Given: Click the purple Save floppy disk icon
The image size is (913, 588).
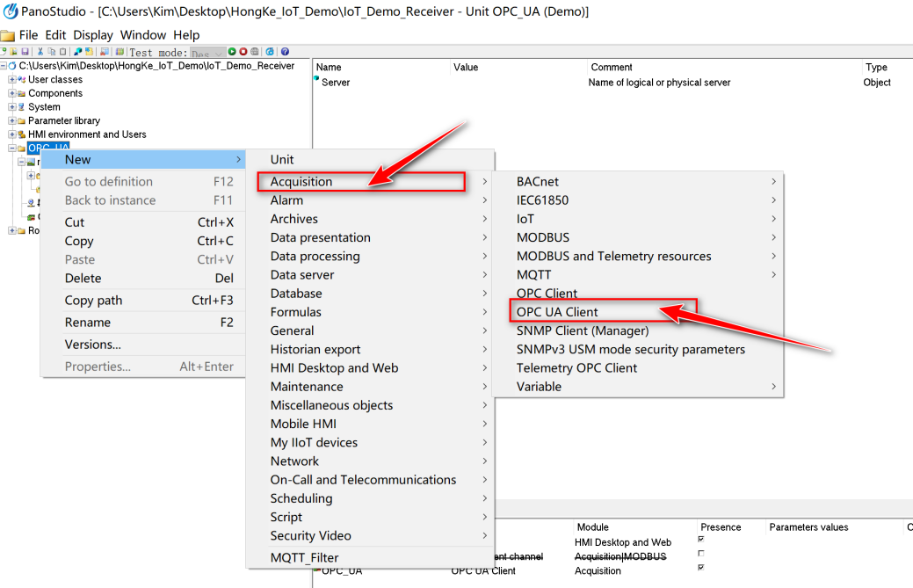Looking at the screenshot, I should (x=25, y=52).
